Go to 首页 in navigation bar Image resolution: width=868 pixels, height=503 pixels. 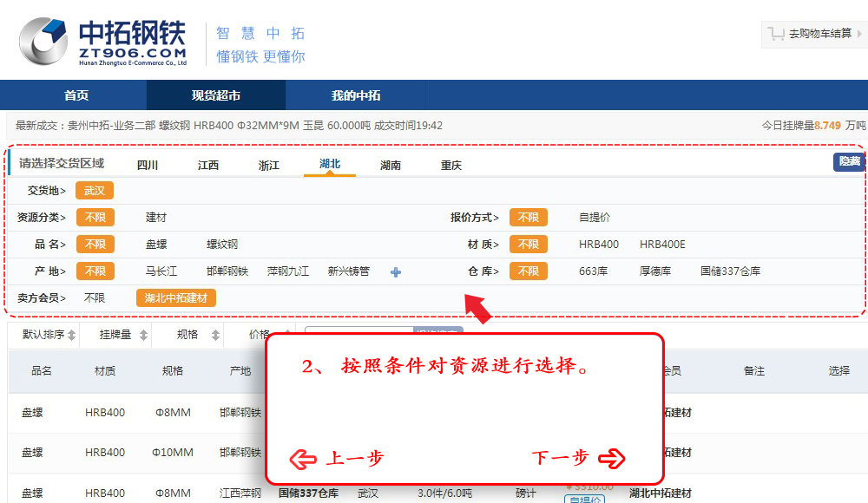76,95
